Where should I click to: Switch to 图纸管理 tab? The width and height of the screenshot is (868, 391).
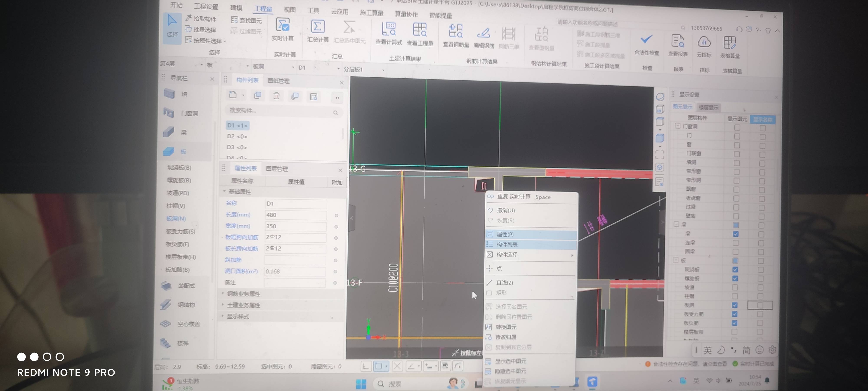coord(278,81)
